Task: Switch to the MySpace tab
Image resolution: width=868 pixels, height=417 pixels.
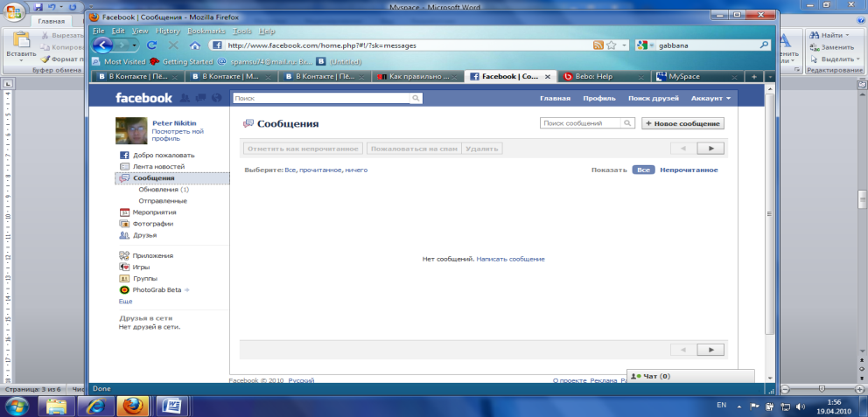Action: pyautogui.click(x=698, y=76)
